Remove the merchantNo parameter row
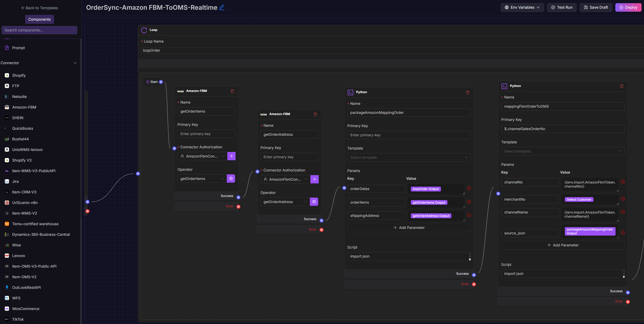The height and width of the screenshot is (324, 644). tap(623, 199)
